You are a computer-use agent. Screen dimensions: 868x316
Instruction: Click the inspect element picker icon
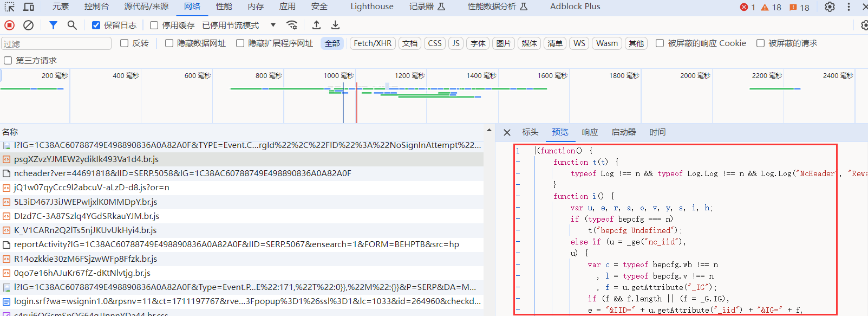(10, 7)
